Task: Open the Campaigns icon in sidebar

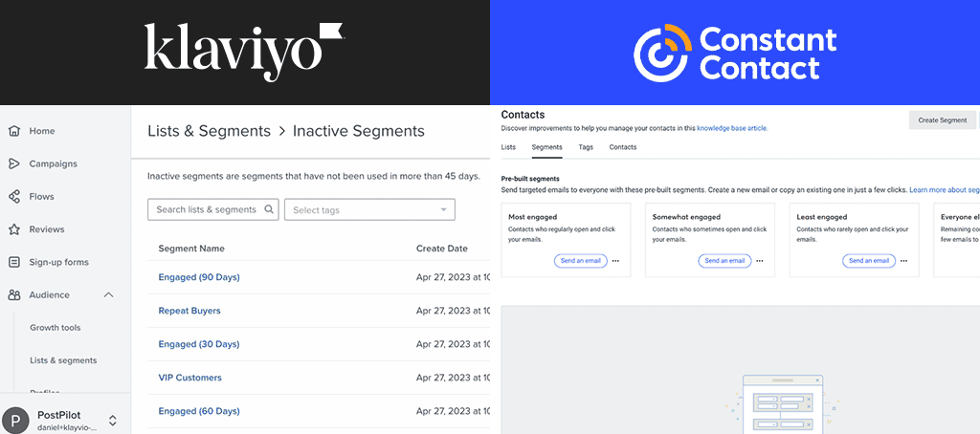Action: click(14, 163)
